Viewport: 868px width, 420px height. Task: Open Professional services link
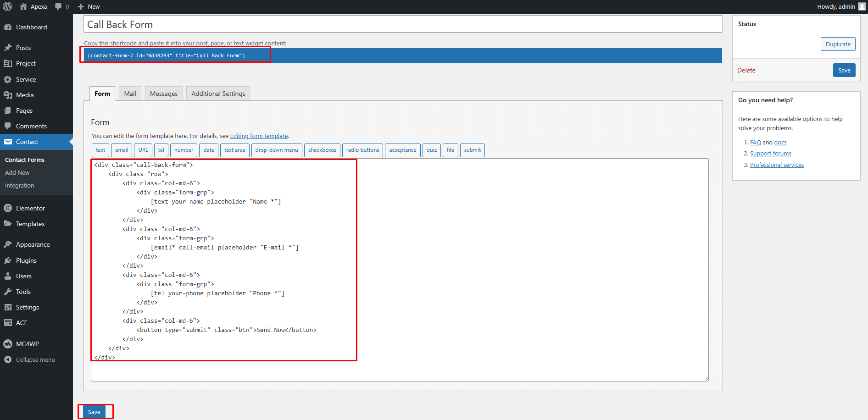777,165
